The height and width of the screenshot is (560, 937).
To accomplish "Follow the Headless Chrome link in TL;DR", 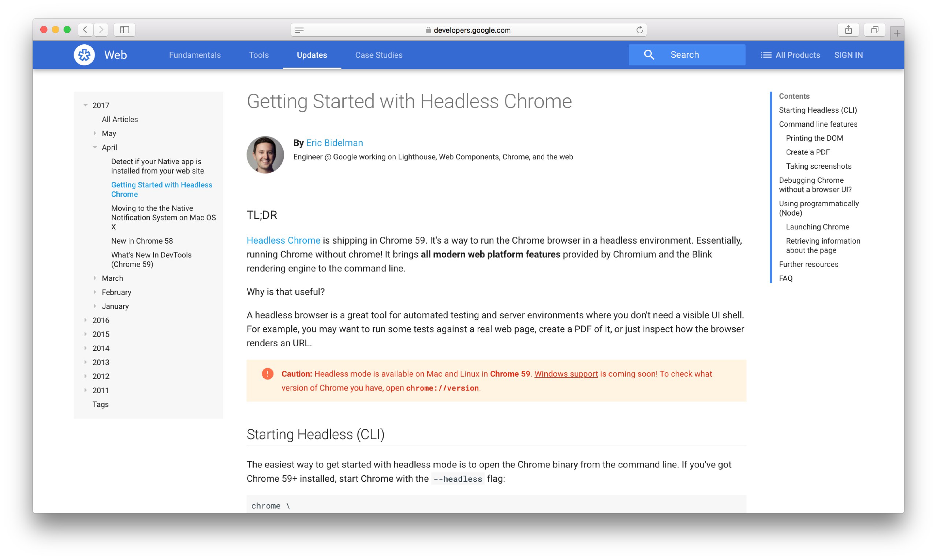I will pyautogui.click(x=283, y=240).
